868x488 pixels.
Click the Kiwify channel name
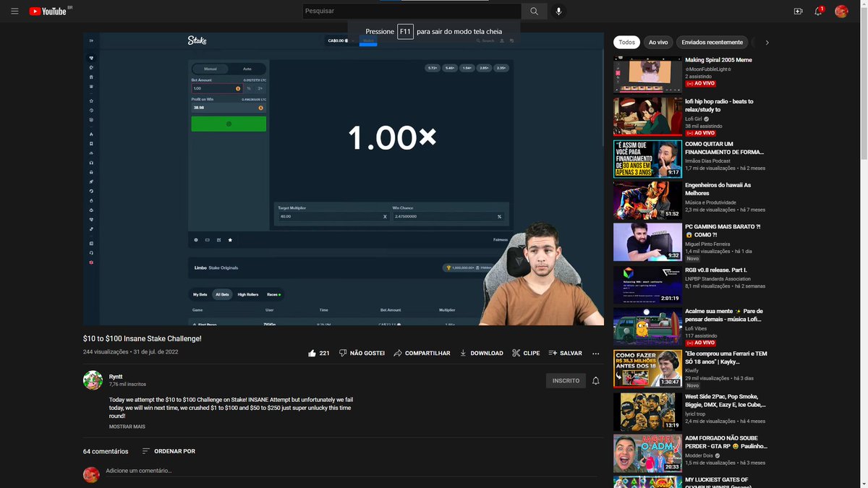pyautogui.click(x=694, y=370)
